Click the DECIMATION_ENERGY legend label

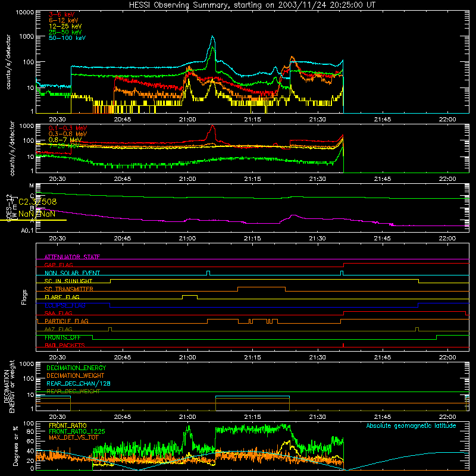point(76,368)
